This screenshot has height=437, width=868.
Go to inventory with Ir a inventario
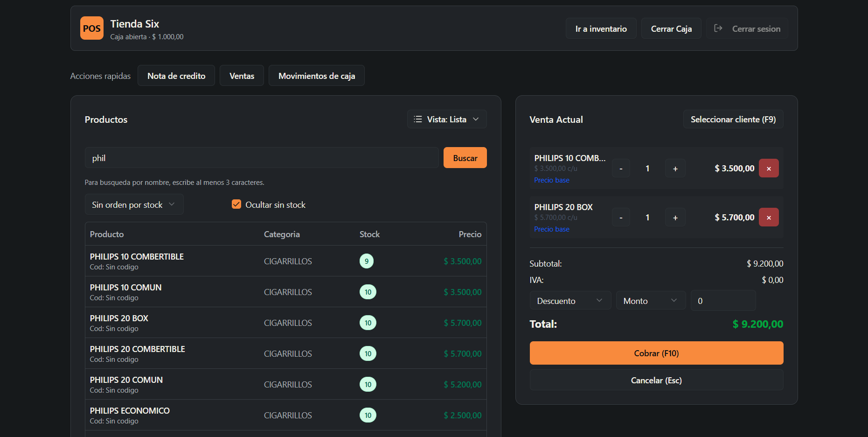point(601,28)
